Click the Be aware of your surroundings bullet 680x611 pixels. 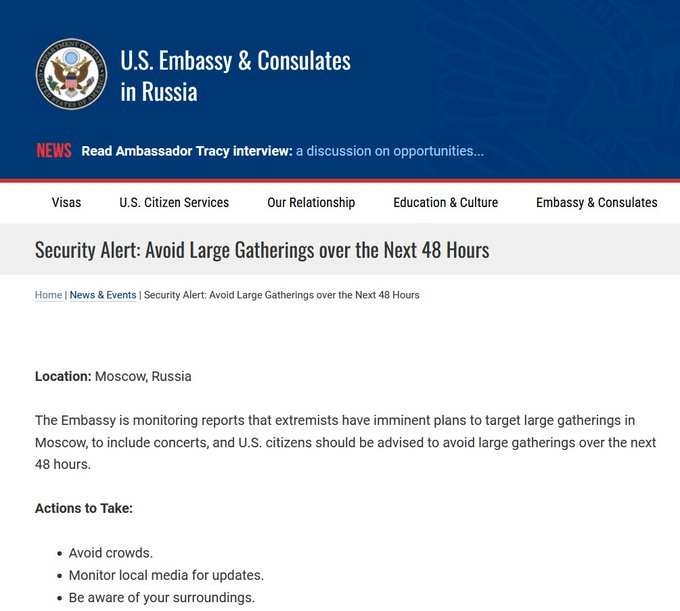[162, 597]
